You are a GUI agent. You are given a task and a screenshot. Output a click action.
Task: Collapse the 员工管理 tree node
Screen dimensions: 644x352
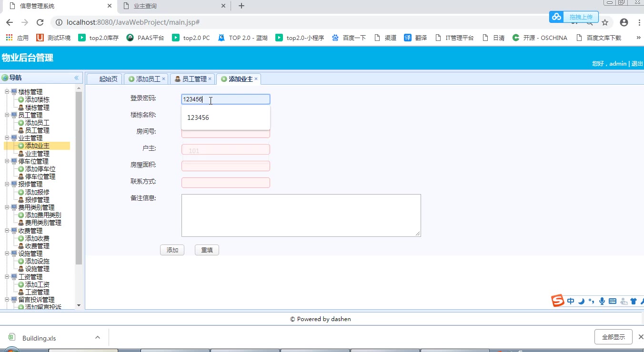point(7,115)
